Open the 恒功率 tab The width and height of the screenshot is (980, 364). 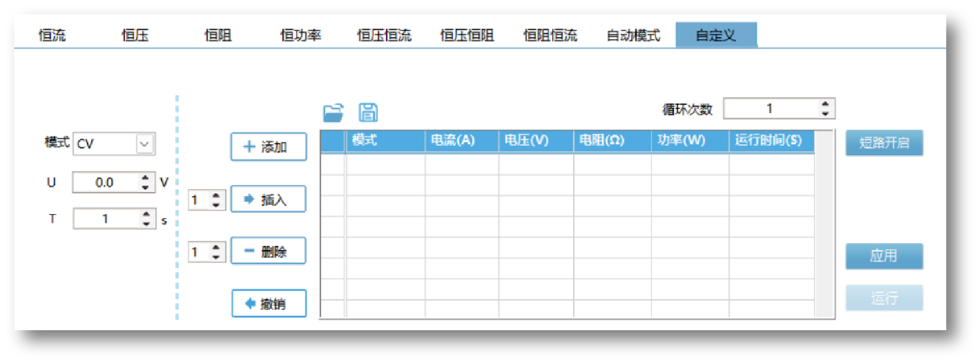pyautogui.click(x=301, y=35)
